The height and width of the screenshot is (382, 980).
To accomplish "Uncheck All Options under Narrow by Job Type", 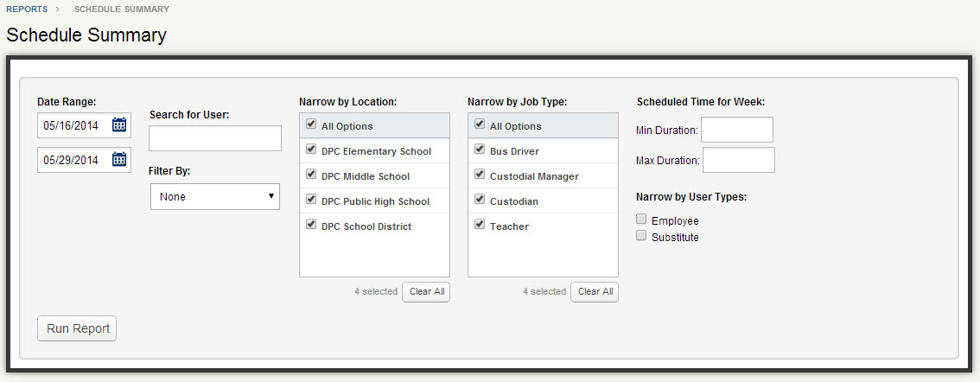I will tap(480, 124).
